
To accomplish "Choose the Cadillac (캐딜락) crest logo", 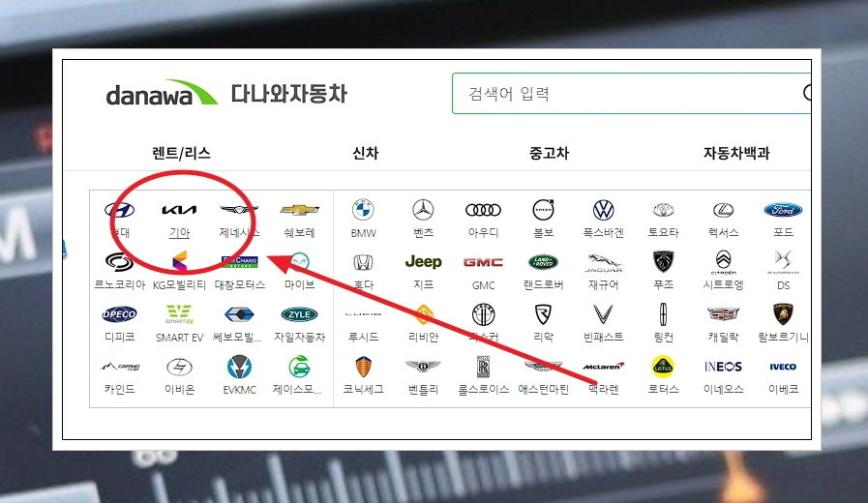I will 723,314.
